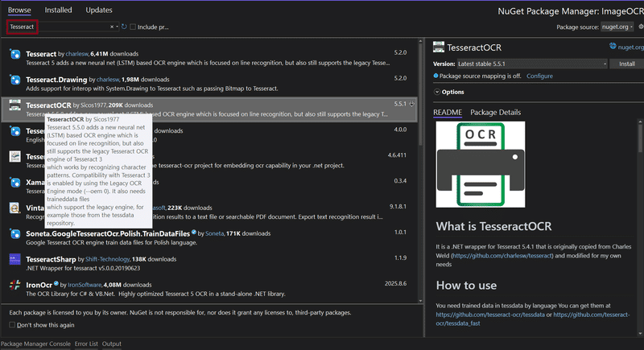The width and height of the screenshot is (644, 350).
Task: Click the verified badge next to Soneta package name
Action: point(194,233)
